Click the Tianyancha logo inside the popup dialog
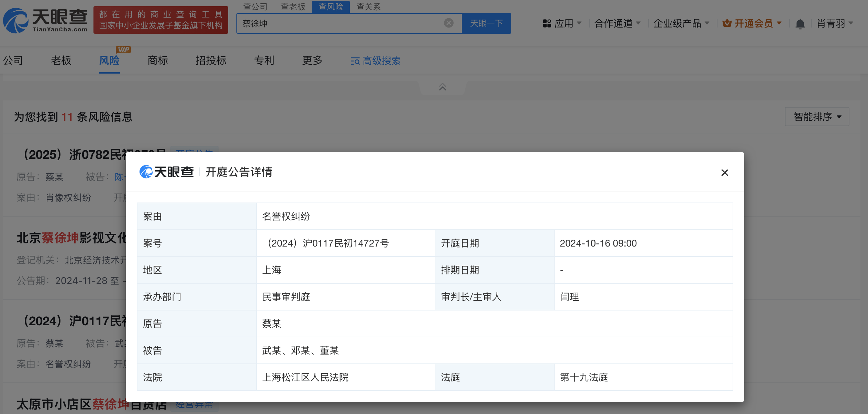Viewport: 868px width, 414px height. (166, 172)
